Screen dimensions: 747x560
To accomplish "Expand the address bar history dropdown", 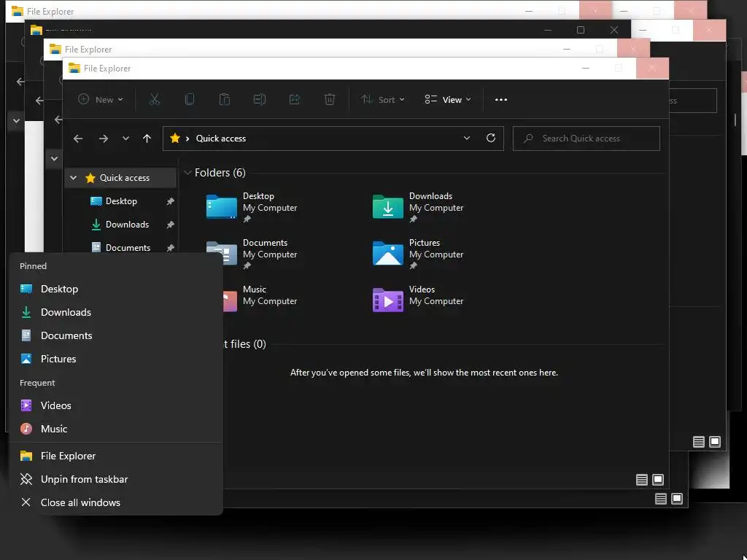I will point(467,138).
